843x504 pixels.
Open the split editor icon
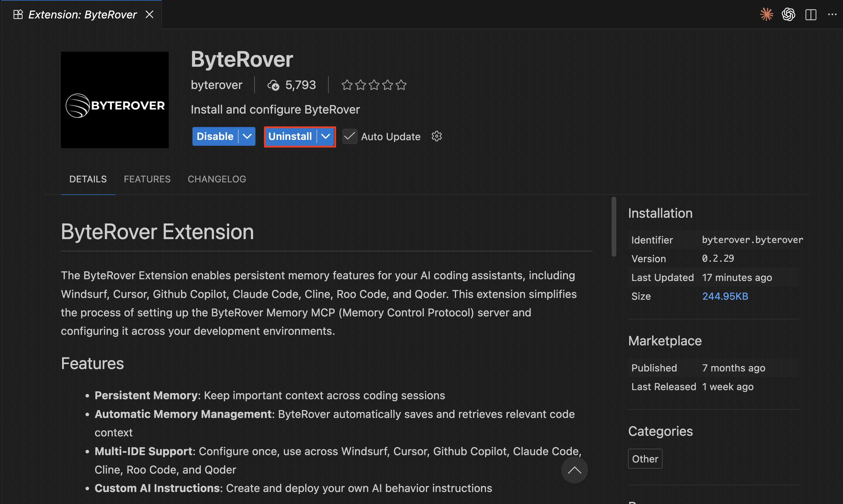coord(811,14)
